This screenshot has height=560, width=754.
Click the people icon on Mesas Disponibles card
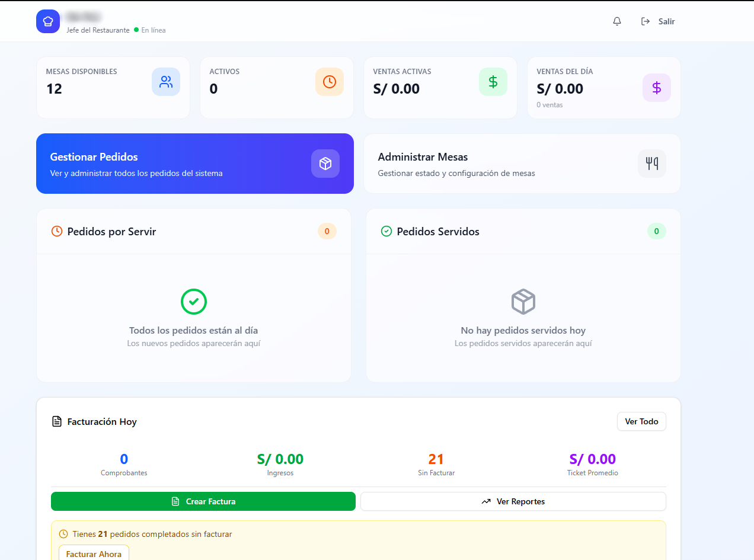click(x=166, y=81)
